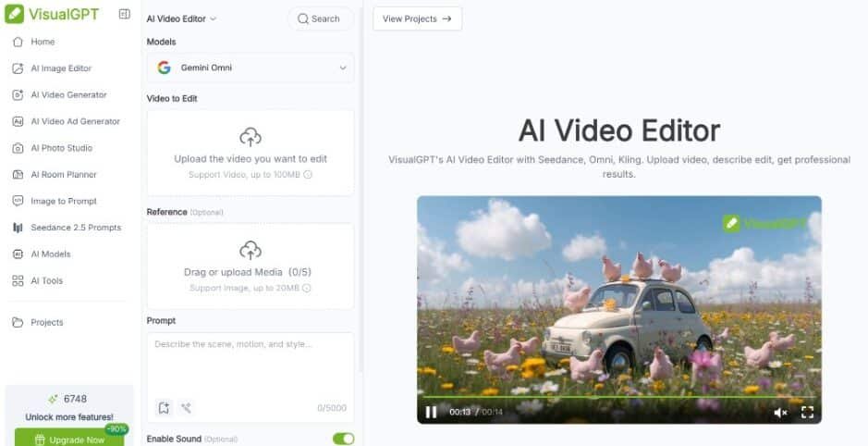Click the -90% discount badge
Image resolution: width=868 pixels, height=446 pixels.
tap(116, 429)
